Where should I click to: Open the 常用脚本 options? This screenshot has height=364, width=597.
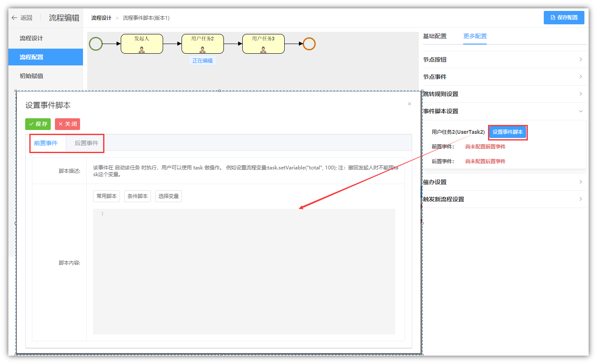pos(106,196)
